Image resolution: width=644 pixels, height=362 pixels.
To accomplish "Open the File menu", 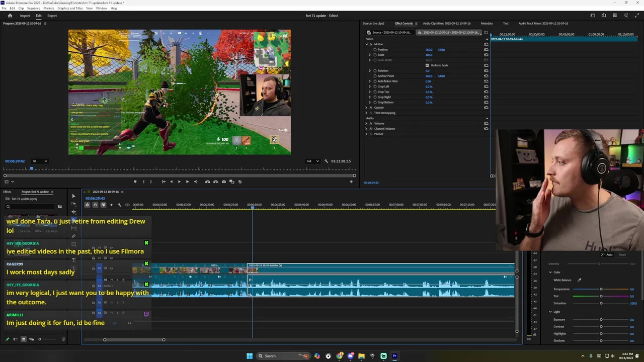I will point(4,9).
